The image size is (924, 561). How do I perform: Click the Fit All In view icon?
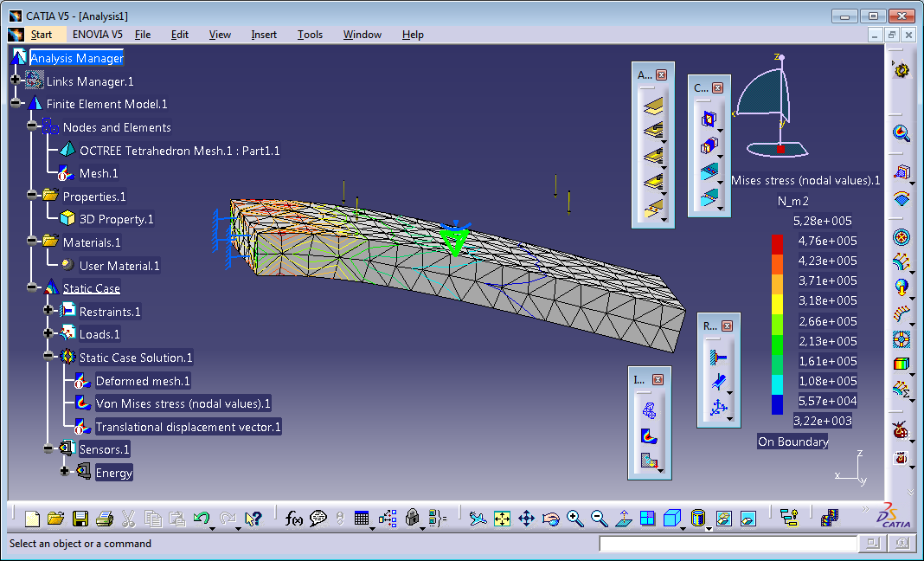point(502,519)
